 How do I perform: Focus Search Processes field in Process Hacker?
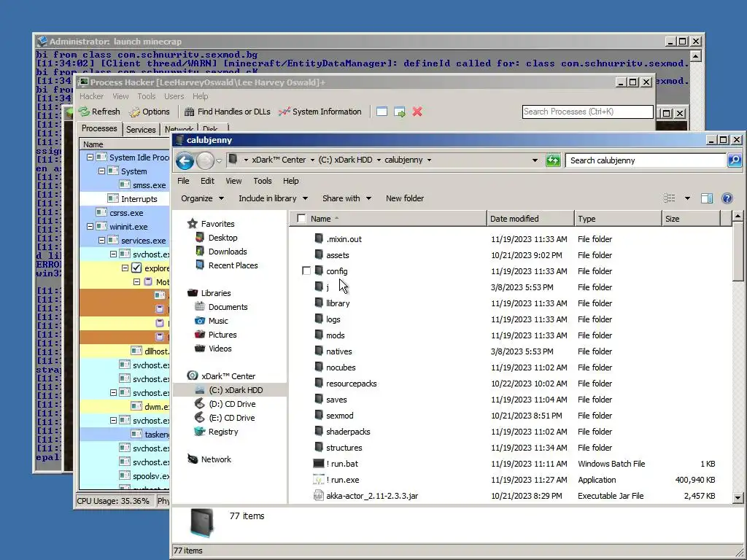click(x=587, y=112)
